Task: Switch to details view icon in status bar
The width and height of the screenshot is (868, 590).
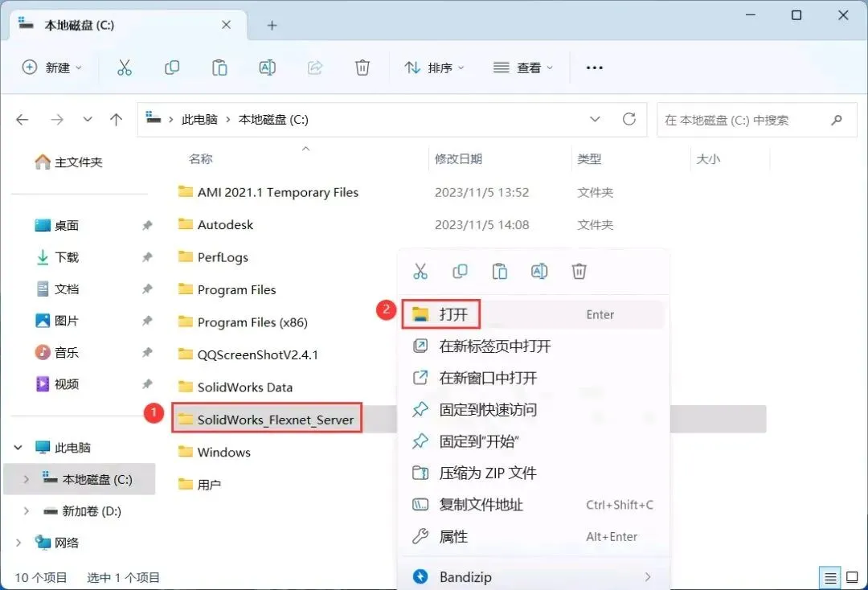Action: coord(830,578)
